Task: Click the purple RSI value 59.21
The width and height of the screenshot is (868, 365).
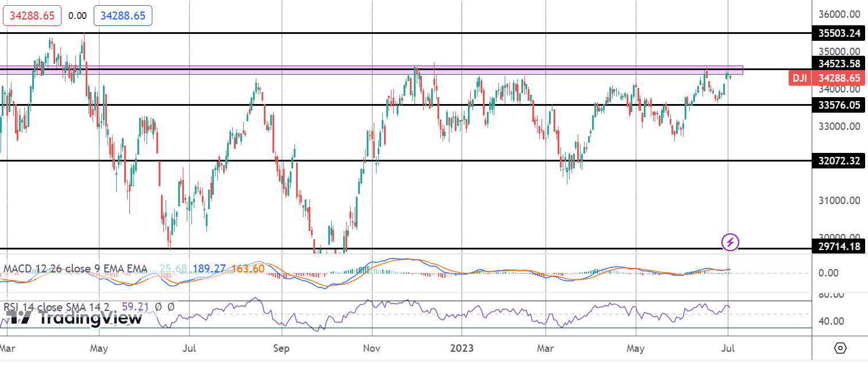Action: point(136,307)
